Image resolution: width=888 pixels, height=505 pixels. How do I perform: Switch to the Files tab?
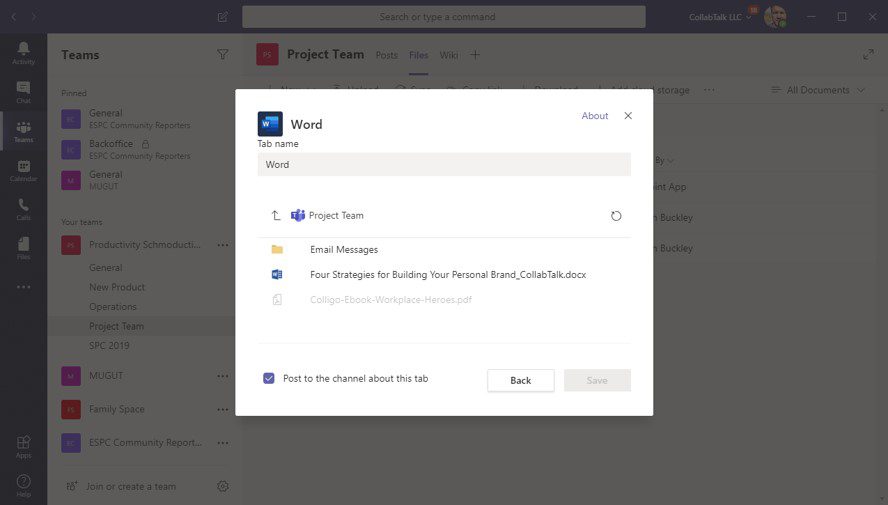click(419, 55)
